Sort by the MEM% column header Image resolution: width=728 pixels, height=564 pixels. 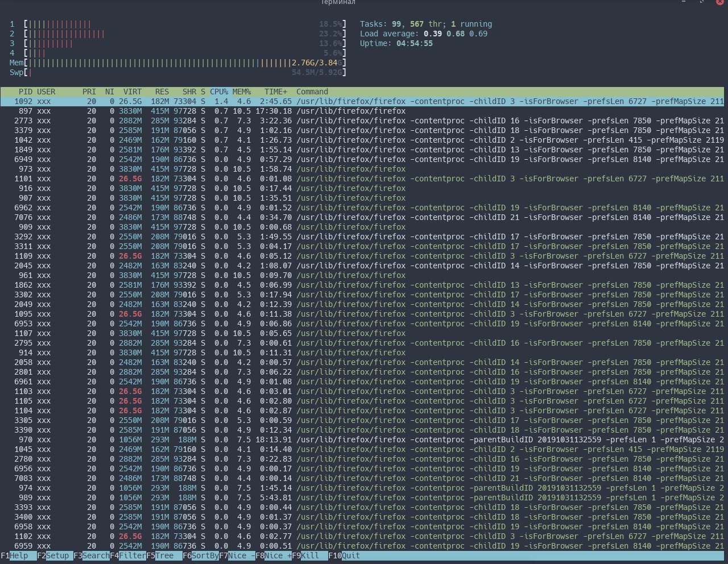[x=242, y=92]
